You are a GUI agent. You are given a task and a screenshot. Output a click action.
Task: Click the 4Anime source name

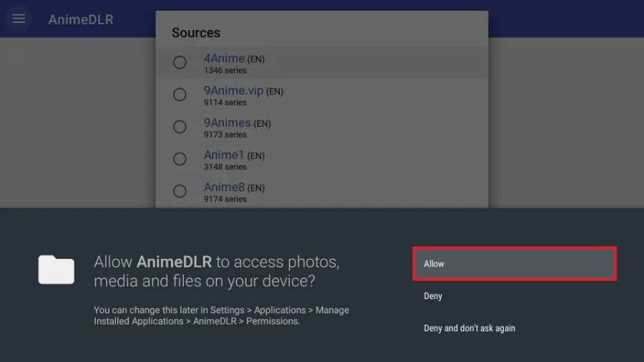tap(224, 59)
